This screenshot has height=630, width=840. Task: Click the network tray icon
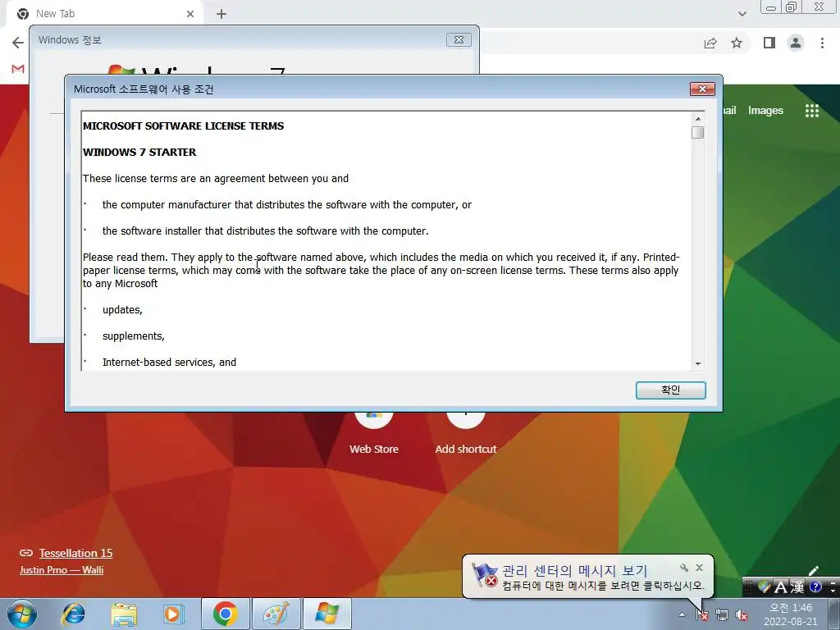pos(722,615)
